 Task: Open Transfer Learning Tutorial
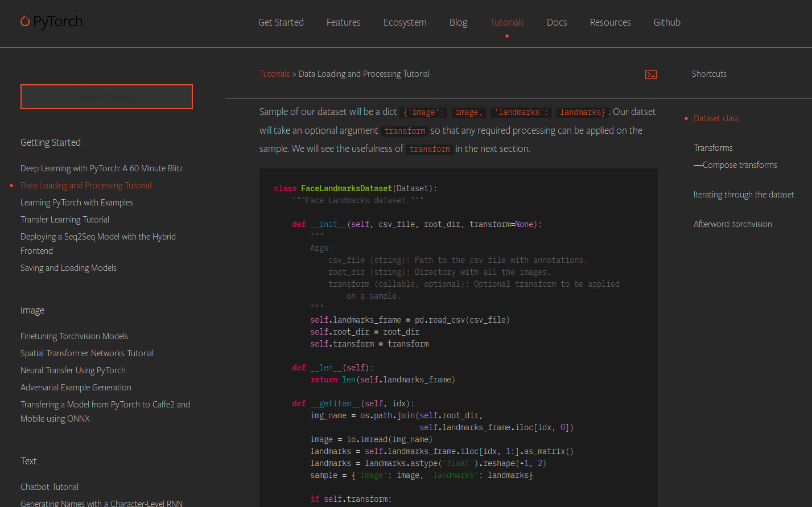click(x=65, y=220)
